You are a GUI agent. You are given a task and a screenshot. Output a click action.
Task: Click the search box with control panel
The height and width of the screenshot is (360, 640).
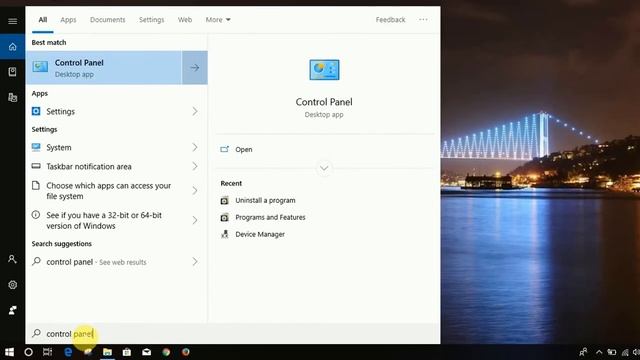click(233, 333)
